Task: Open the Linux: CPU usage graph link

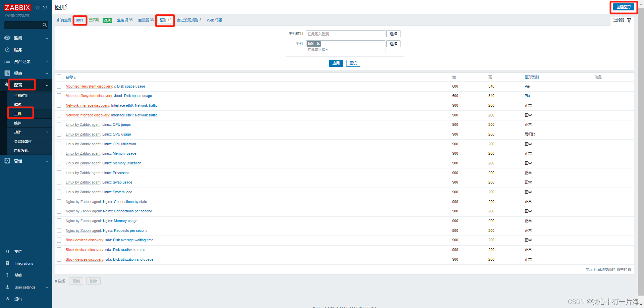Action: 116,134
